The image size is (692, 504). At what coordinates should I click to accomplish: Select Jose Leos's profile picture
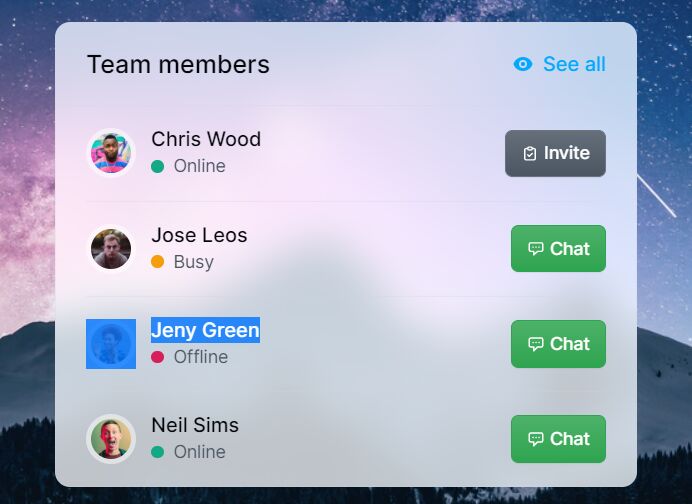click(x=111, y=248)
